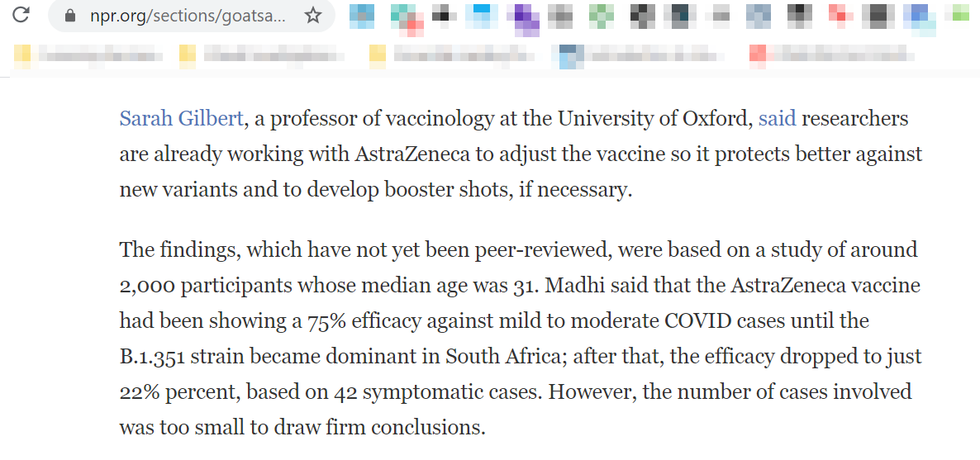Open the blue extension icon beside the star
The width and height of the screenshot is (980, 460).
point(362,16)
